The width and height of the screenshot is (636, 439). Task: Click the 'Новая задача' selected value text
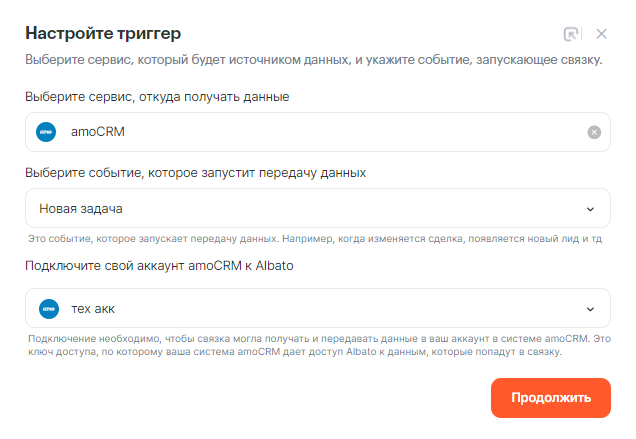(81, 208)
